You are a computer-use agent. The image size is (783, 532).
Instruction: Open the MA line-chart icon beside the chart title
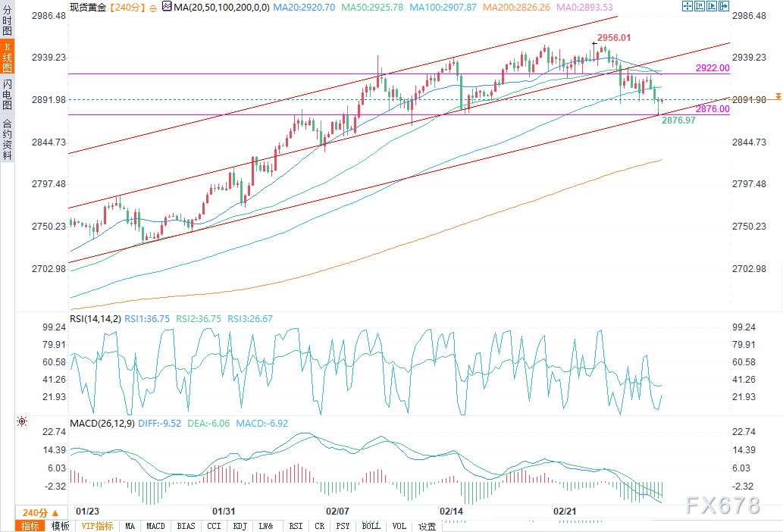(x=167, y=6)
